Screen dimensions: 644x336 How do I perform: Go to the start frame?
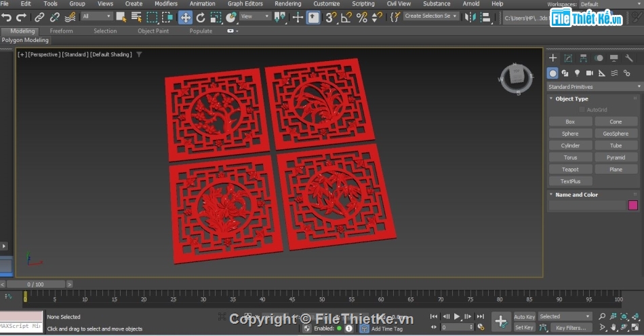434,317
